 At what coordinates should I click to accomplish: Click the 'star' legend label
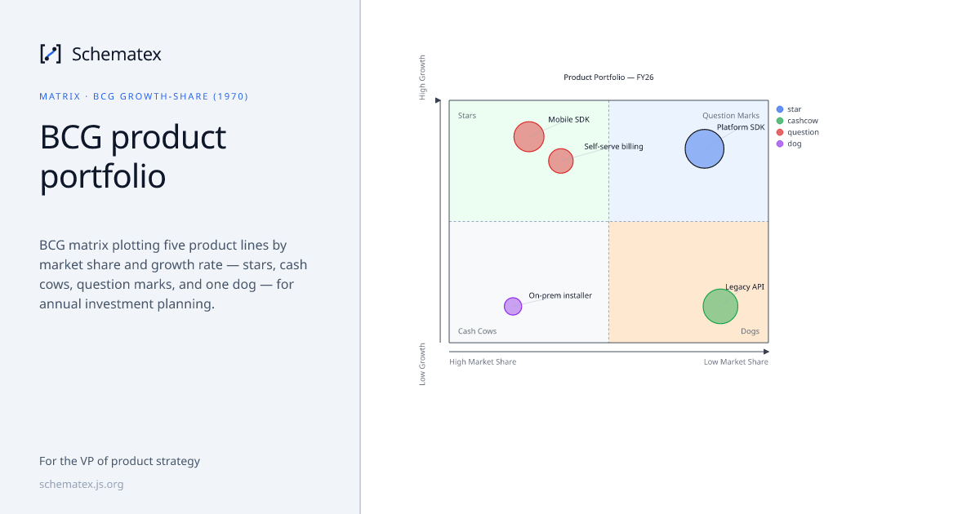point(795,109)
